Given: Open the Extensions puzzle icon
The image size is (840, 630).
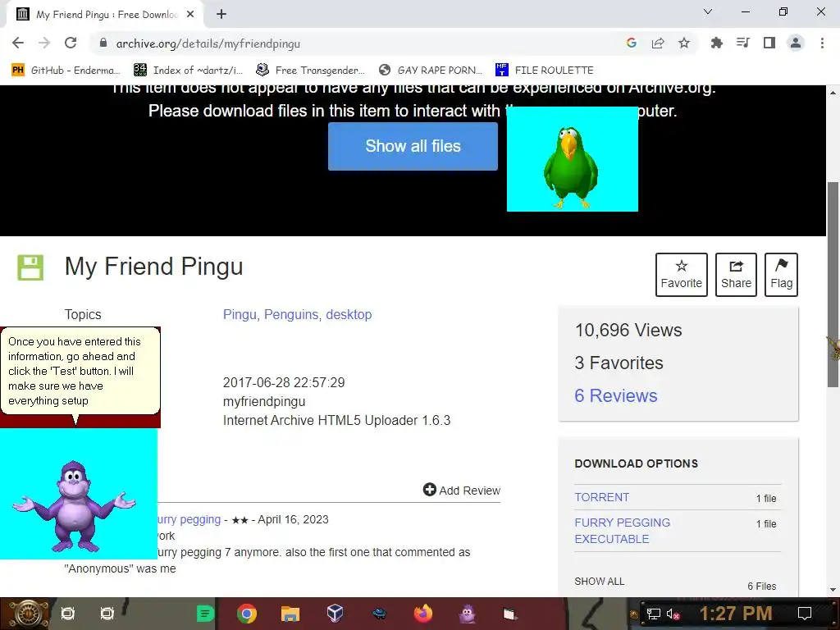Looking at the screenshot, I should click(x=716, y=43).
